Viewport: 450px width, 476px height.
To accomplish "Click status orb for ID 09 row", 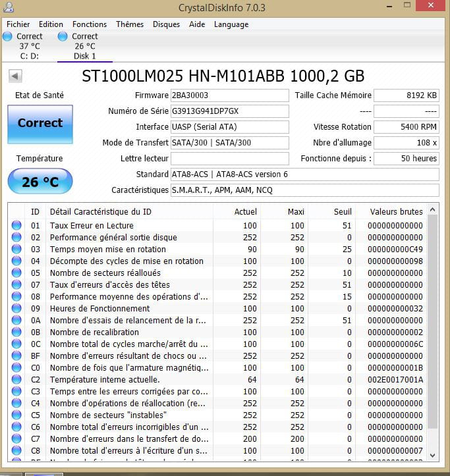I will tap(16, 308).
